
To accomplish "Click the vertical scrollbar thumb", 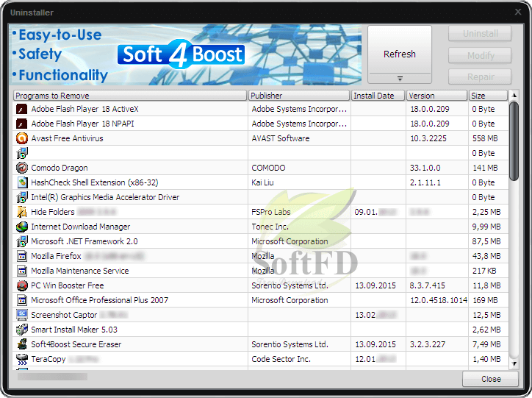I will click(x=514, y=141).
